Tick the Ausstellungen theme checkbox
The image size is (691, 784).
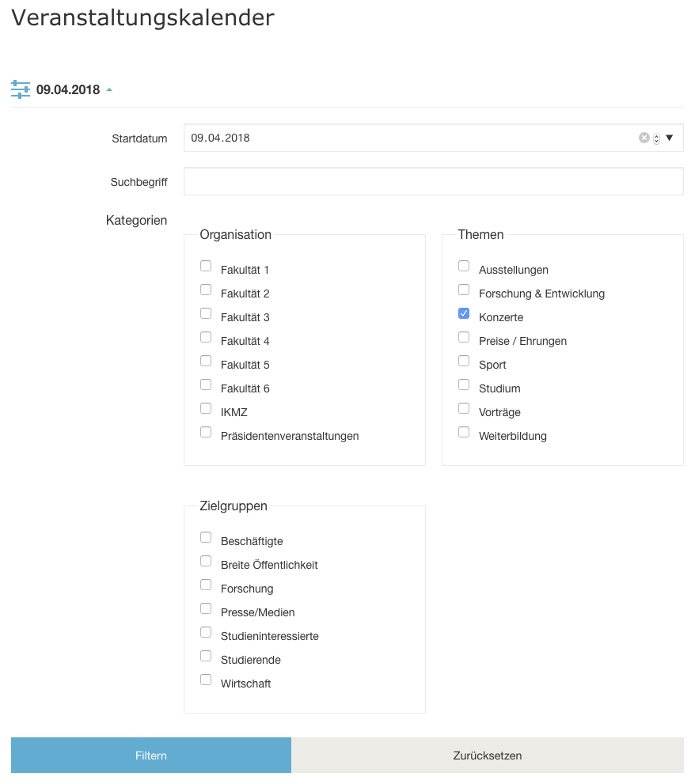pos(464,266)
